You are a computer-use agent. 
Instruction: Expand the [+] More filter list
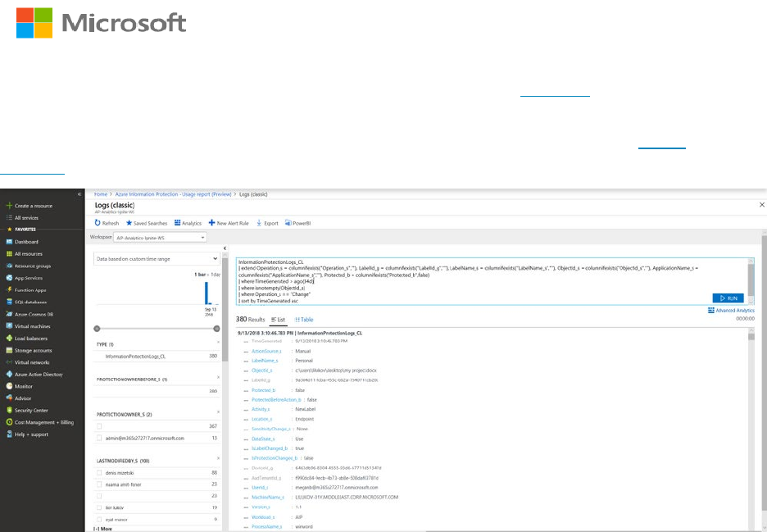pyautogui.click(x=102, y=529)
